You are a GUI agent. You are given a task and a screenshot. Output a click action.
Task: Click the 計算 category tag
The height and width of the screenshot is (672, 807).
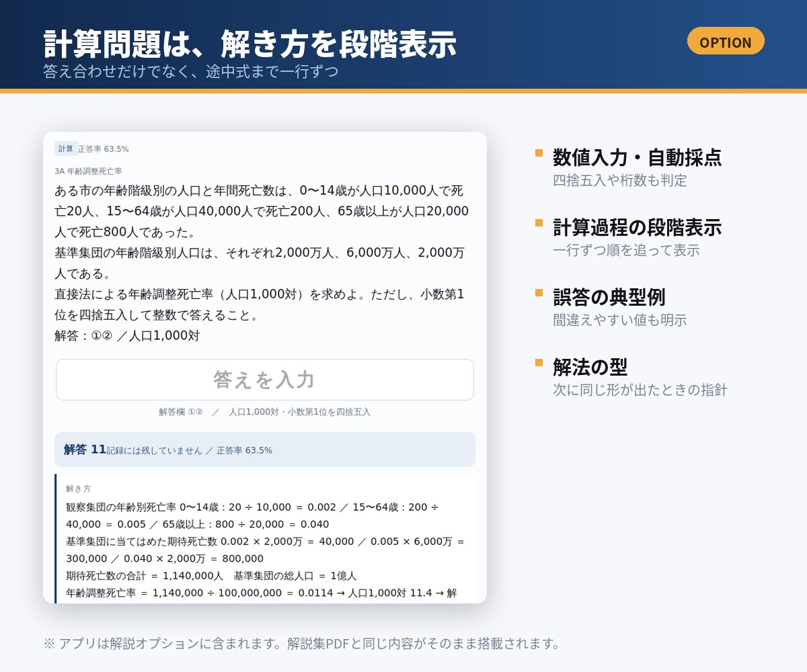(x=65, y=149)
